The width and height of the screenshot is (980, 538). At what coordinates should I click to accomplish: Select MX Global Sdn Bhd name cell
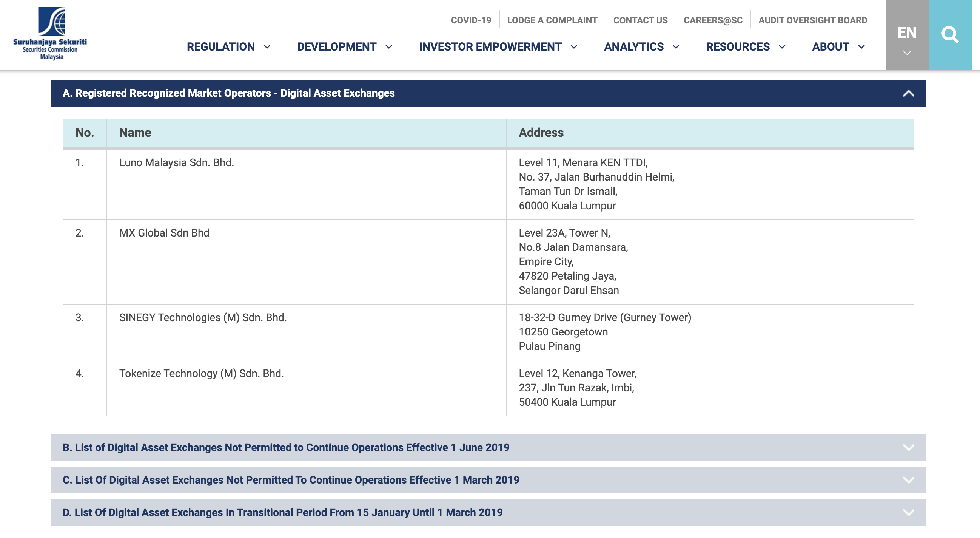pyautogui.click(x=306, y=261)
